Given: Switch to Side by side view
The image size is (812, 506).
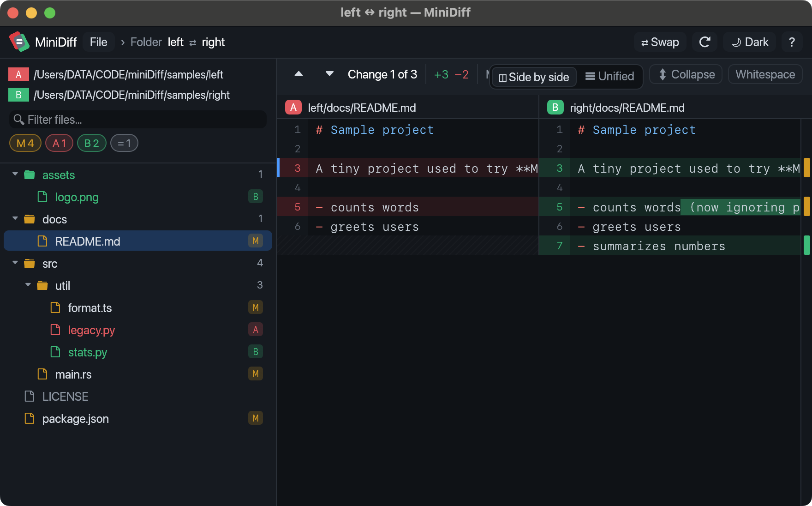Looking at the screenshot, I should [x=534, y=77].
